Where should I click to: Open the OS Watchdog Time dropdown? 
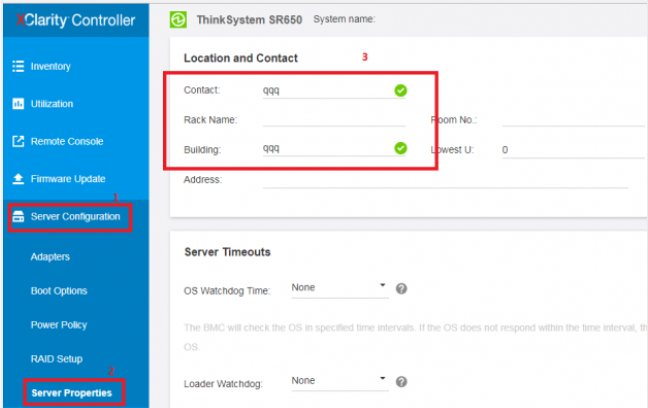pos(340,288)
